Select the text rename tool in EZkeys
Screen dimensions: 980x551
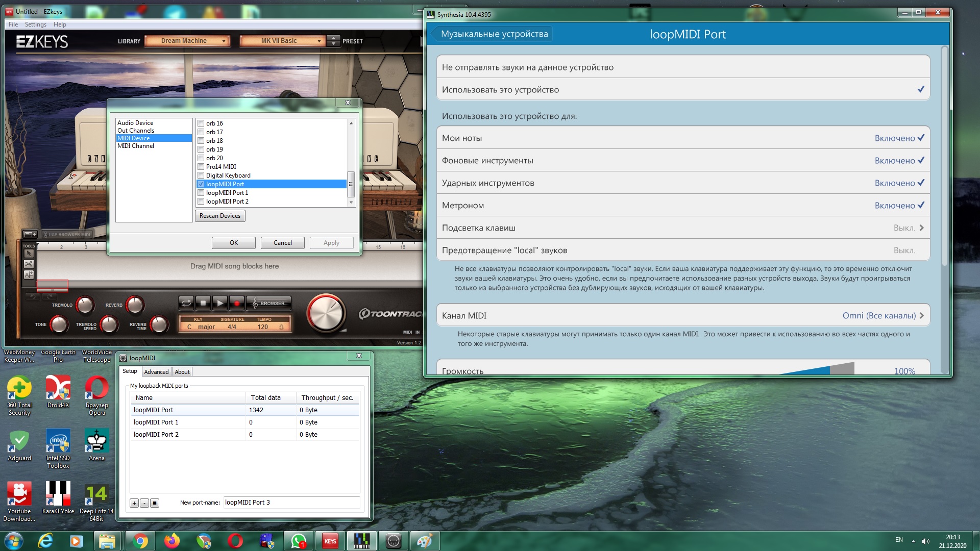tap(29, 275)
